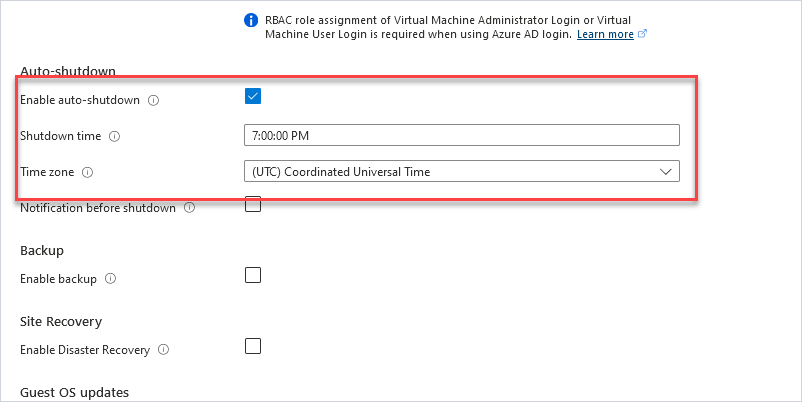
Task: Click the Enable backup label
Action: click(x=58, y=279)
